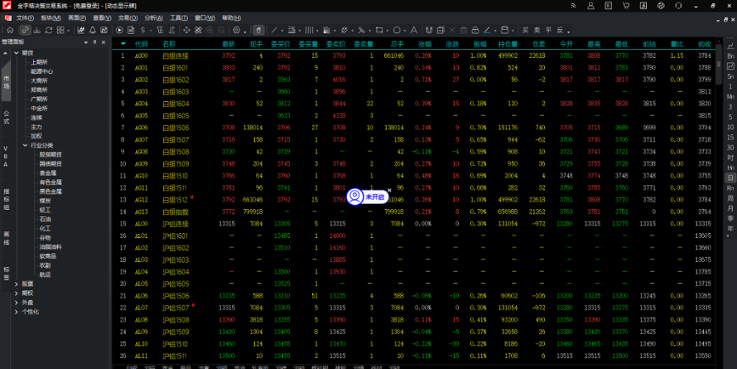Click the home icon in the toolbar

[x=10, y=30]
